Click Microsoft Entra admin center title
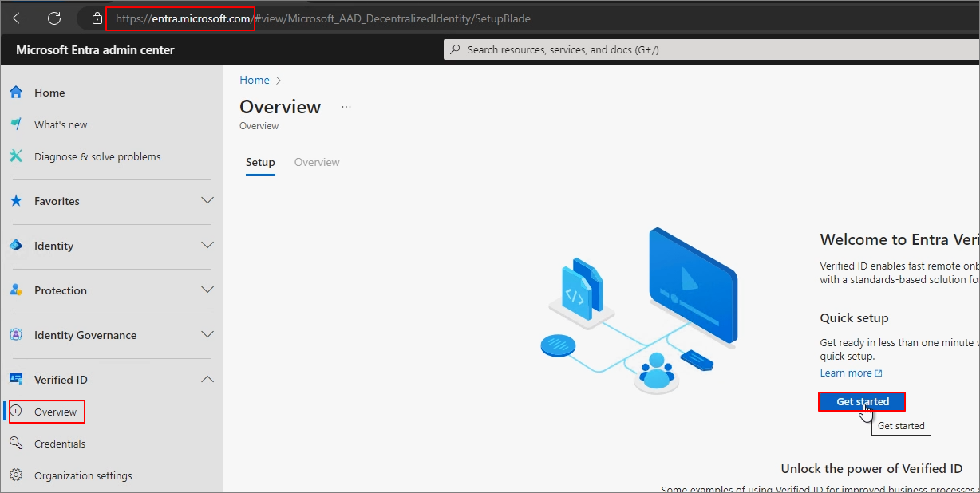This screenshot has height=493, width=980. (x=95, y=50)
